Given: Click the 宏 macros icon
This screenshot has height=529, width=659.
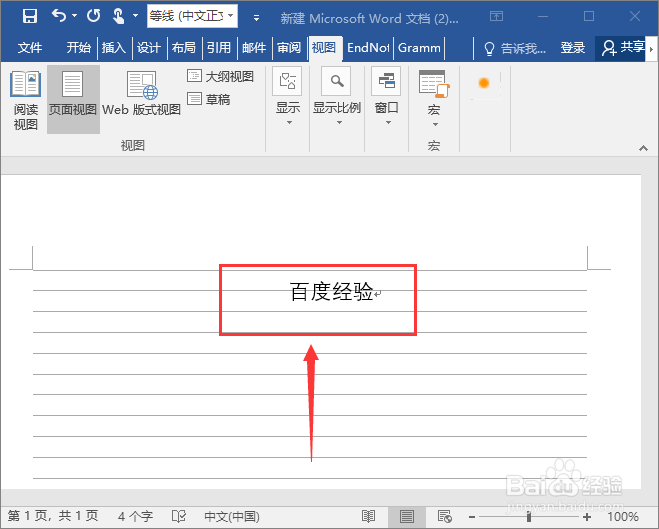Looking at the screenshot, I should click(x=434, y=84).
